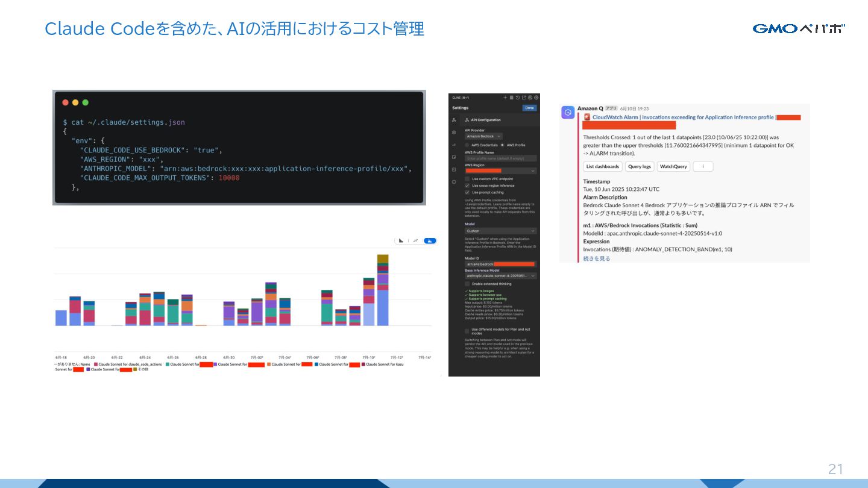Image resolution: width=868 pixels, height=488 pixels.
Task: Click the green maximize dot in terminal window
Action: coord(85,102)
